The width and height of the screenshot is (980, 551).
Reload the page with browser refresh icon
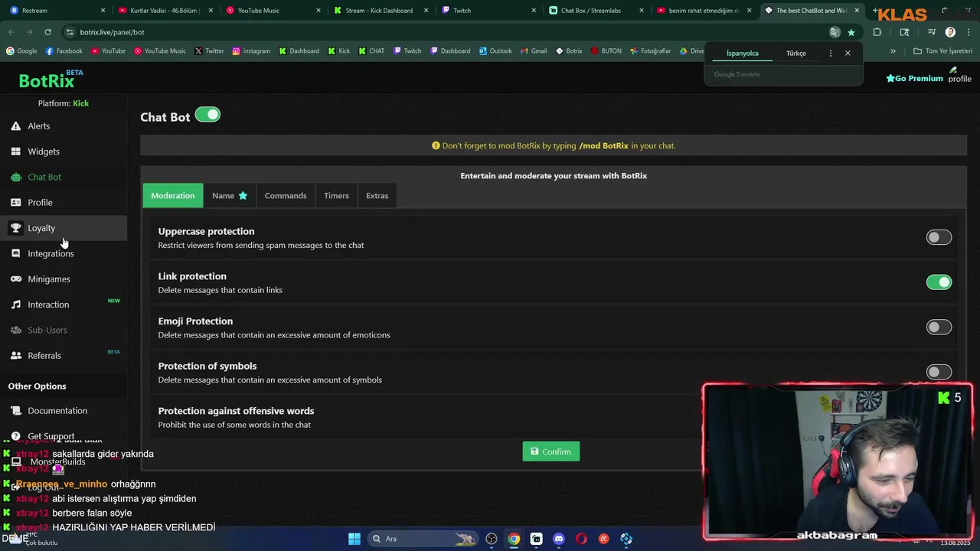point(47,32)
